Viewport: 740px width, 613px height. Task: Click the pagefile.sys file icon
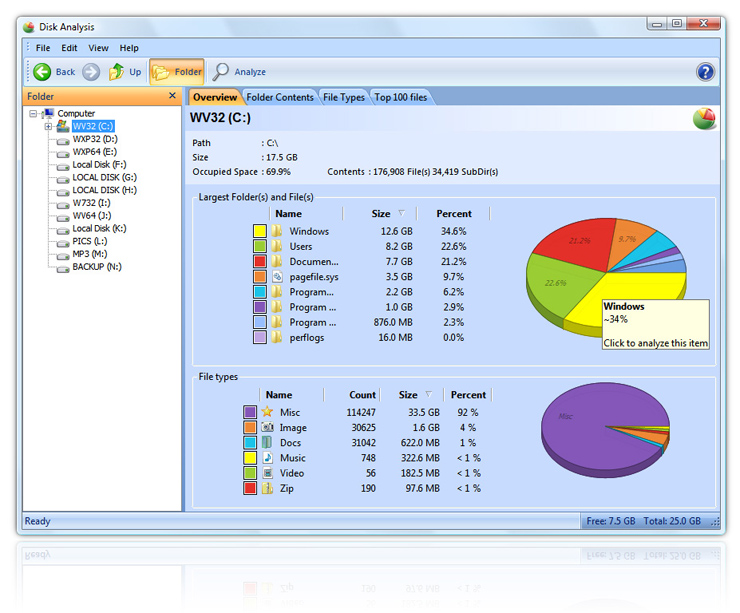[279, 277]
